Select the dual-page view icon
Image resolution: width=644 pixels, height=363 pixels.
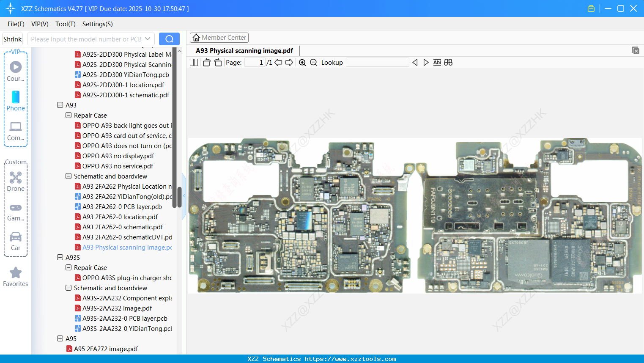pos(193,62)
